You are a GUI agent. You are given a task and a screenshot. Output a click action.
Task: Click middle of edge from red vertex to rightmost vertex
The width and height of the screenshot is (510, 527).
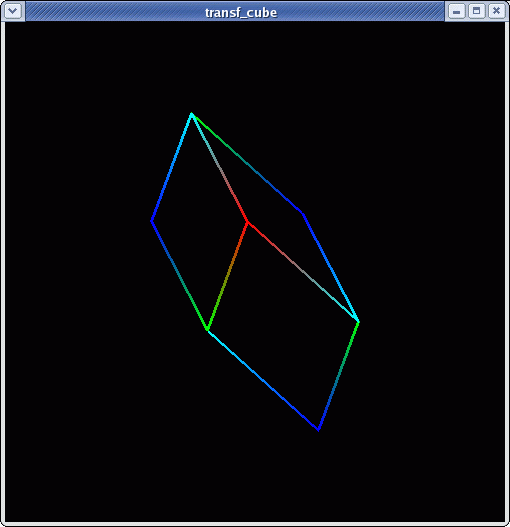pos(303,272)
